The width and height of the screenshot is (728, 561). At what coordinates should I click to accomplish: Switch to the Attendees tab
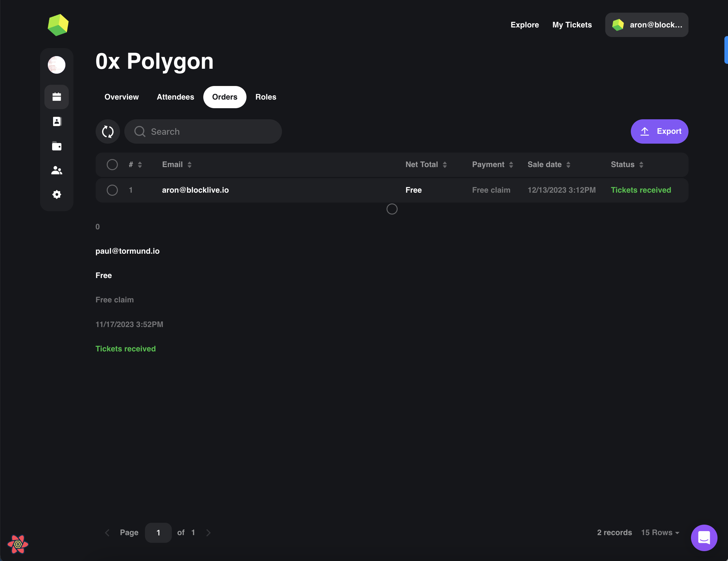[x=175, y=97]
